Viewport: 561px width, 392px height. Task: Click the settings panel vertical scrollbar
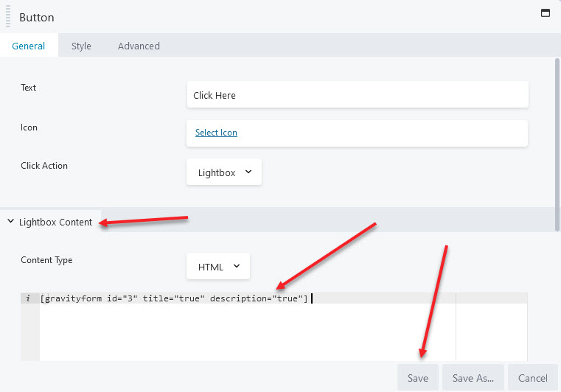pos(557,145)
